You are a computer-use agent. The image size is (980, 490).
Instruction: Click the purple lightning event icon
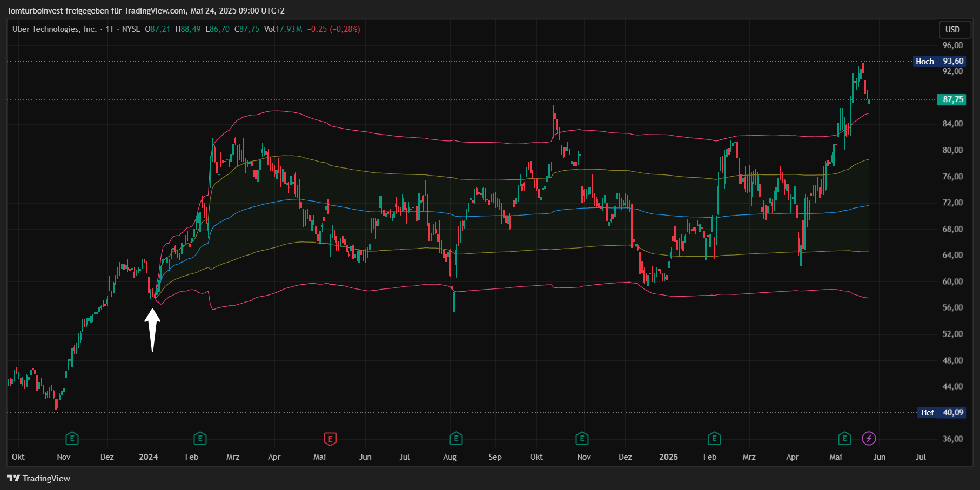[x=869, y=439]
